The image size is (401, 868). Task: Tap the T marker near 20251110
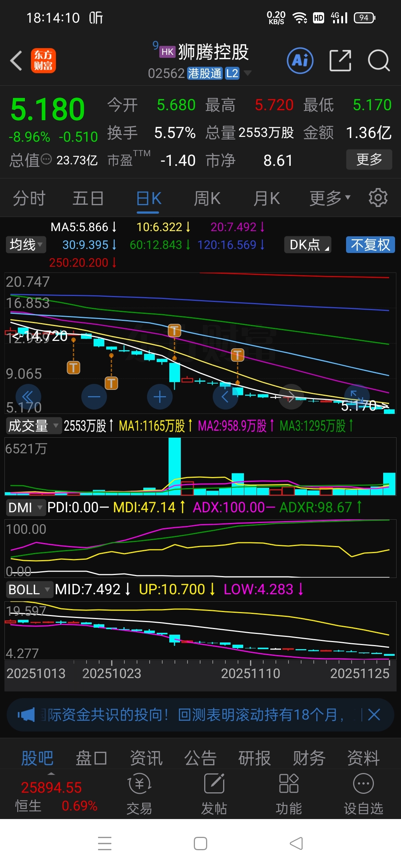(238, 355)
